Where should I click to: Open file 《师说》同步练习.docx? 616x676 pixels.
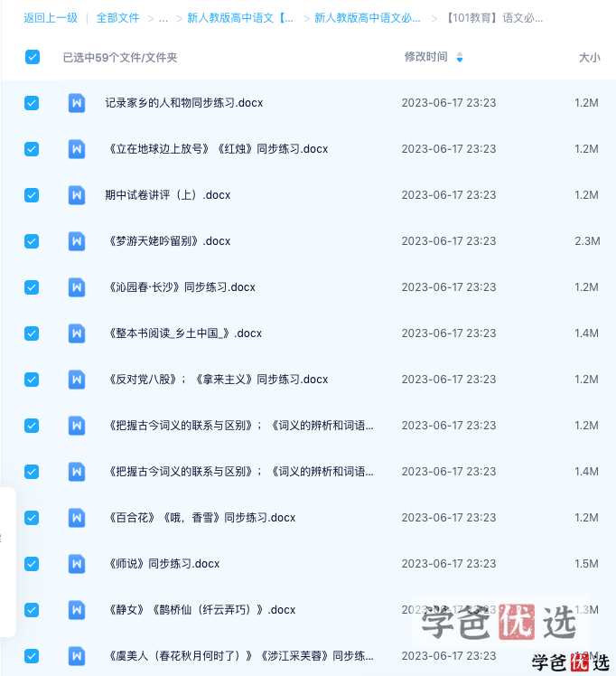(163, 564)
